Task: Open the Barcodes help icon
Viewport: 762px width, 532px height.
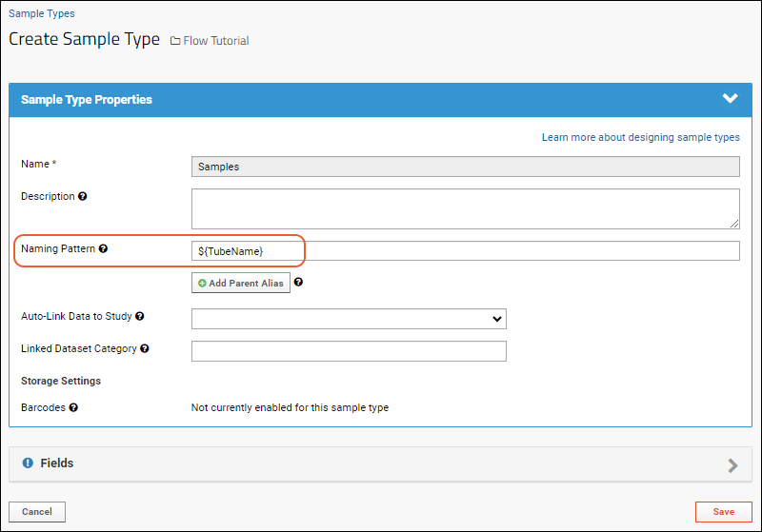Action: pyautogui.click(x=73, y=407)
